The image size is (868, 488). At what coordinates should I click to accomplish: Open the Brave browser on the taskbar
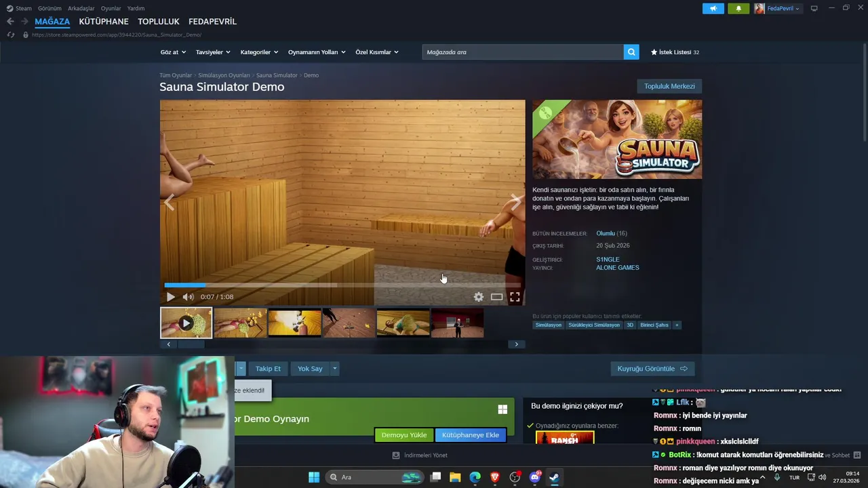click(x=494, y=477)
